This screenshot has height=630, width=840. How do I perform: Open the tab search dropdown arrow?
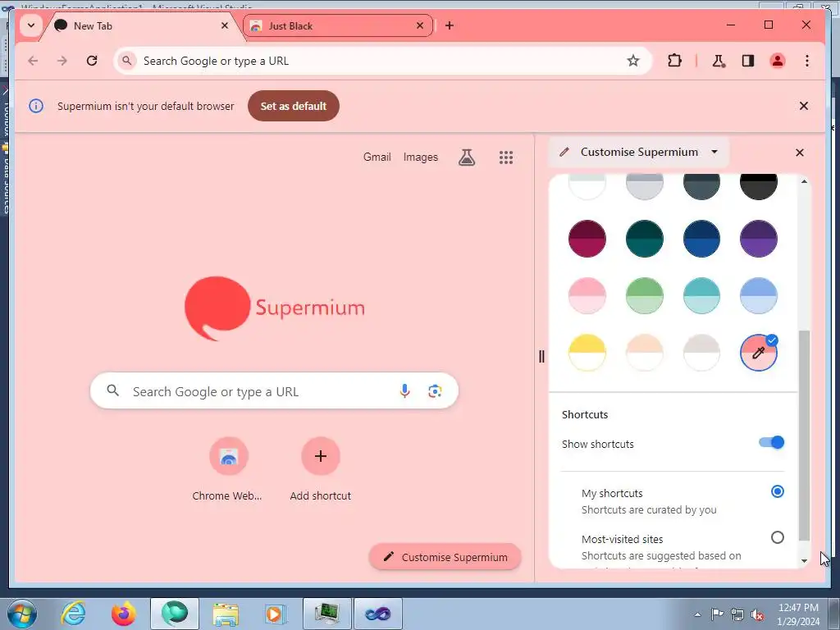(x=31, y=25)
